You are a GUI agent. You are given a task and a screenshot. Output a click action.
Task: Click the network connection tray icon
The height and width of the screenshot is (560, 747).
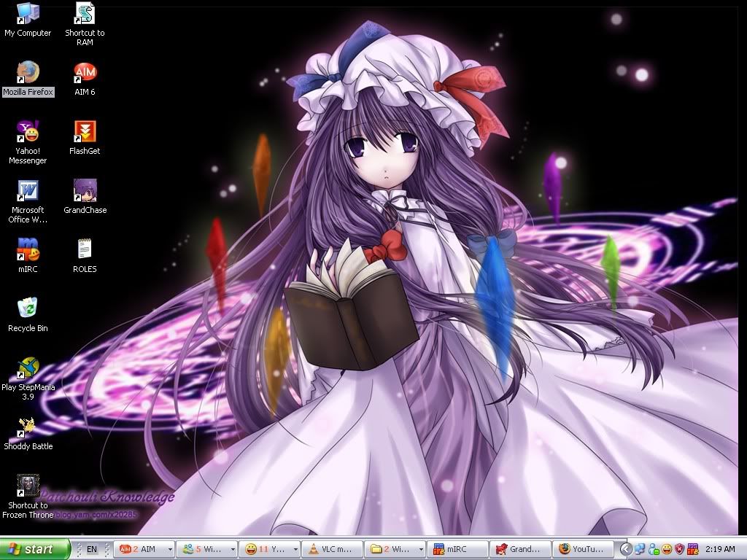click(x=640, y=549)
